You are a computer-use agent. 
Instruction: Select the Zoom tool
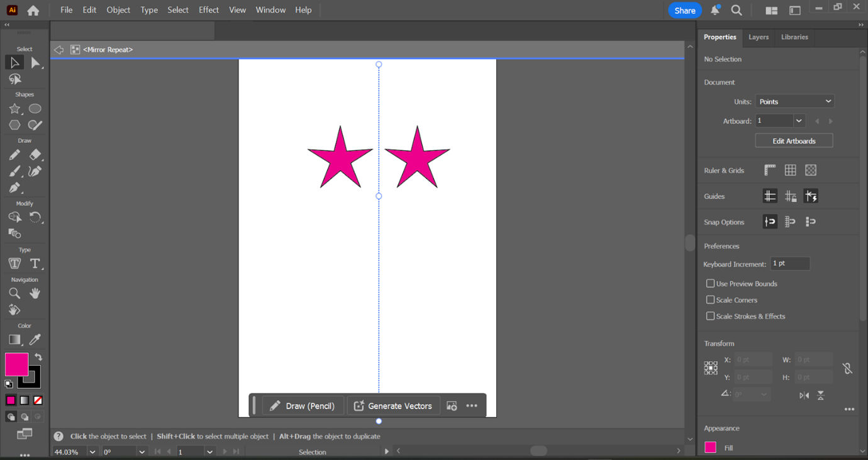[14, 293]
